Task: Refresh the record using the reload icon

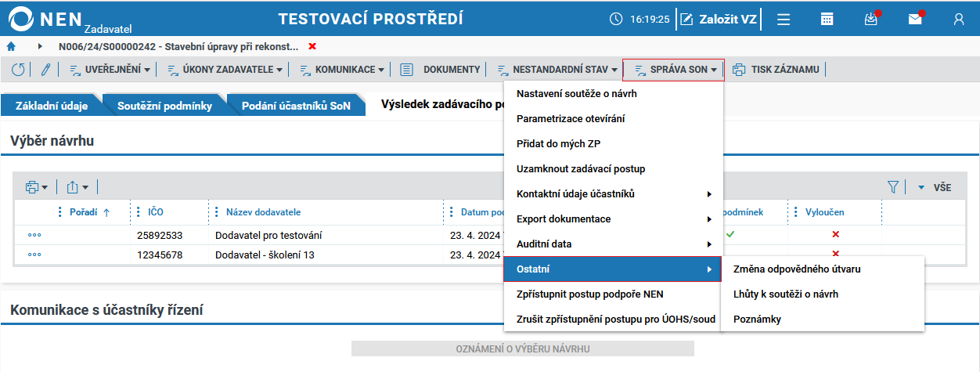Action: [x=18, y=70]
